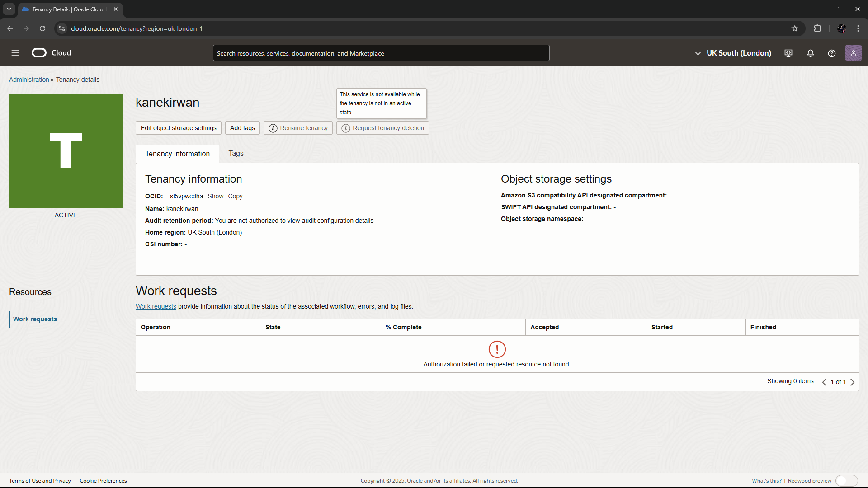Open the Chrome three-dot menu
The width and height of the screenshot is (868, 488).
click(858, 28)
